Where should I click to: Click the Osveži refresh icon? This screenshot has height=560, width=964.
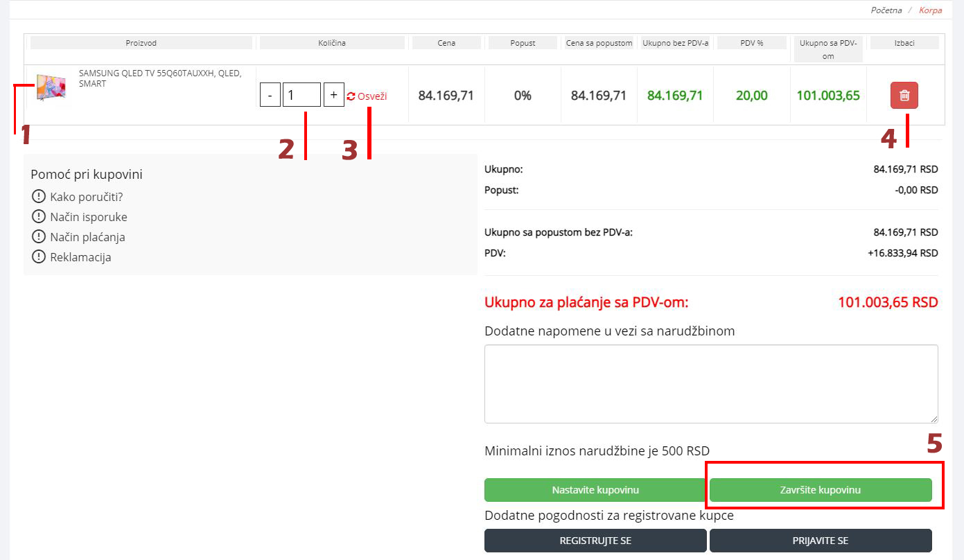(x=351, y=96)
